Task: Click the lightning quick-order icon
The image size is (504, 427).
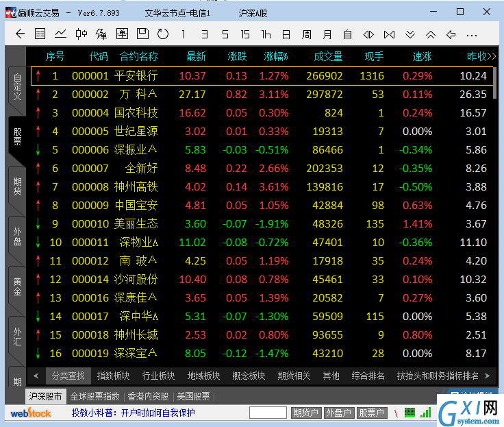Action: pos(101,34)
